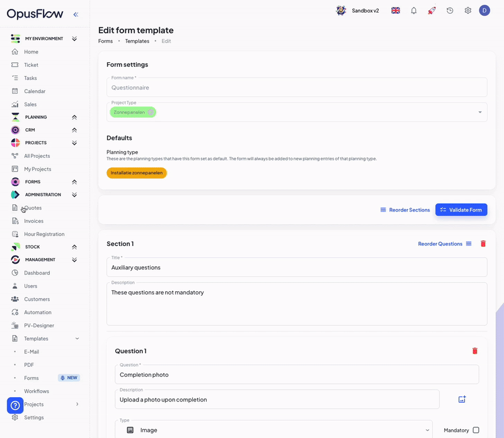Delete Section 1 using the red trash icon
The image size is (504, 438).
(x=483, y=244)
